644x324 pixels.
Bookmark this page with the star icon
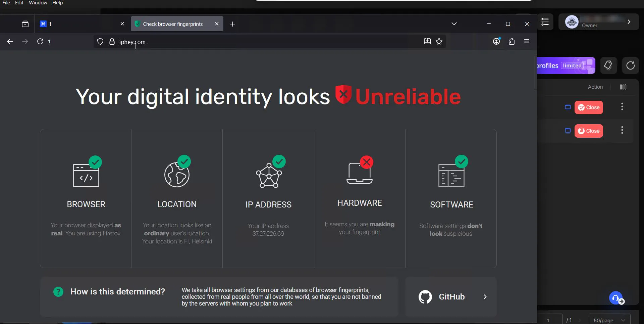click(x=439, y=41)
